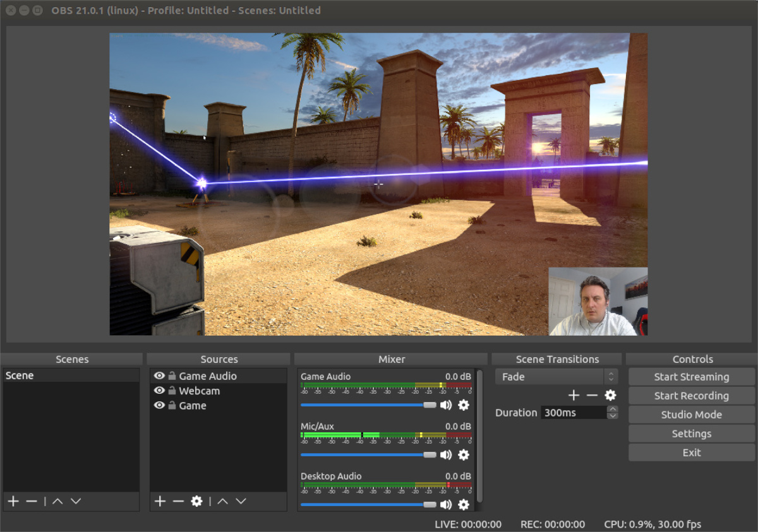Open source properties gear in Sources panel

tap(196, 501)
